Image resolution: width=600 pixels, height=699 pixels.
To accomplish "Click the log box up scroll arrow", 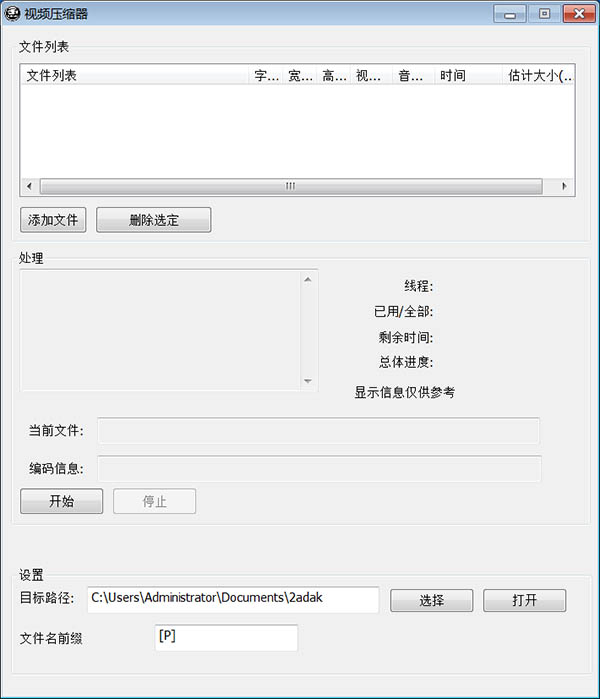I will [x=308, y=280].
